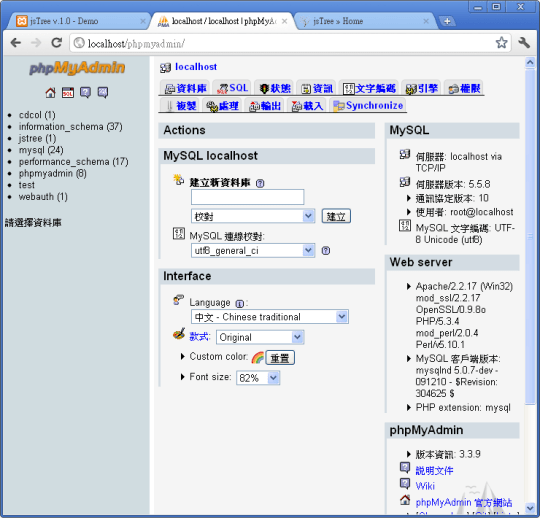
Task: Click the 款式 theme palette icon
Action: coord(179,334)
